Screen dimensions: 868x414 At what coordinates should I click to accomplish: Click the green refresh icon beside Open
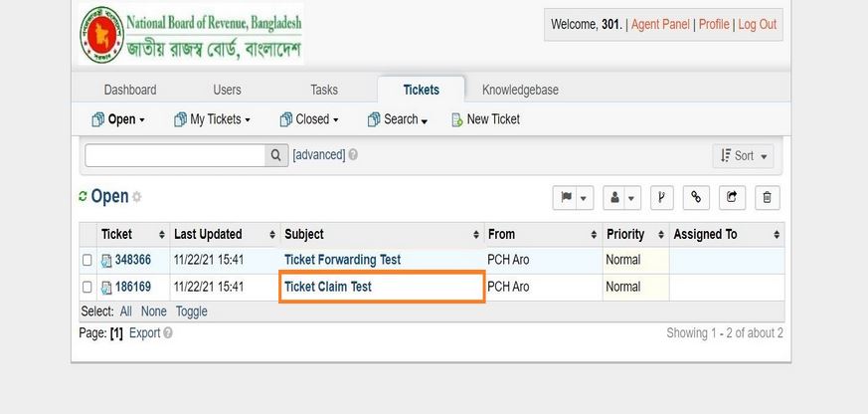click(84, 196)
